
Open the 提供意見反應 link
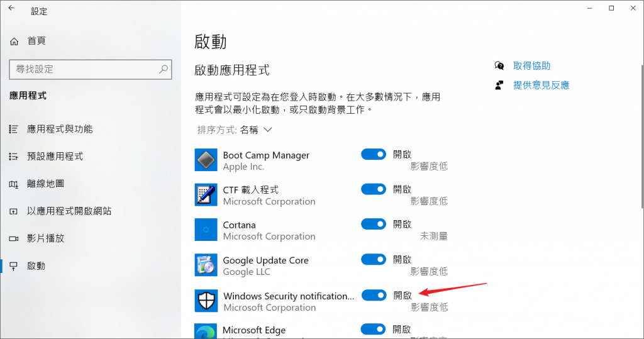coord(541,85)
